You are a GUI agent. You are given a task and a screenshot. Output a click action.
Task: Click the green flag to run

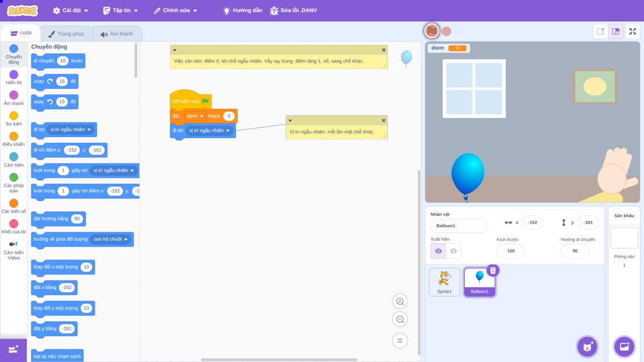tap(431, 31)
